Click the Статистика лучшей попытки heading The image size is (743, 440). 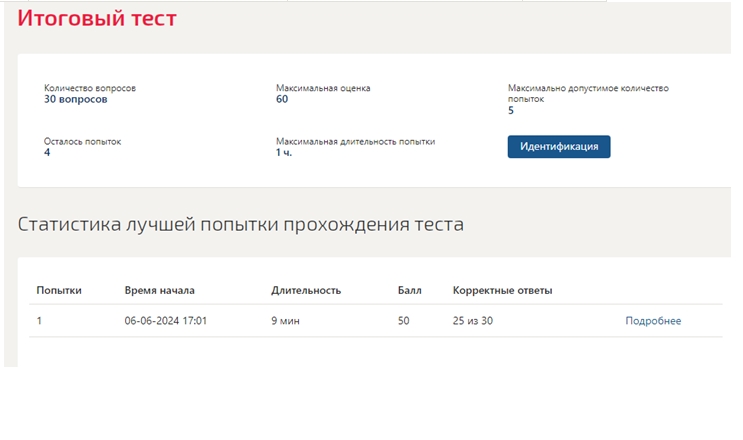[241, 224]
